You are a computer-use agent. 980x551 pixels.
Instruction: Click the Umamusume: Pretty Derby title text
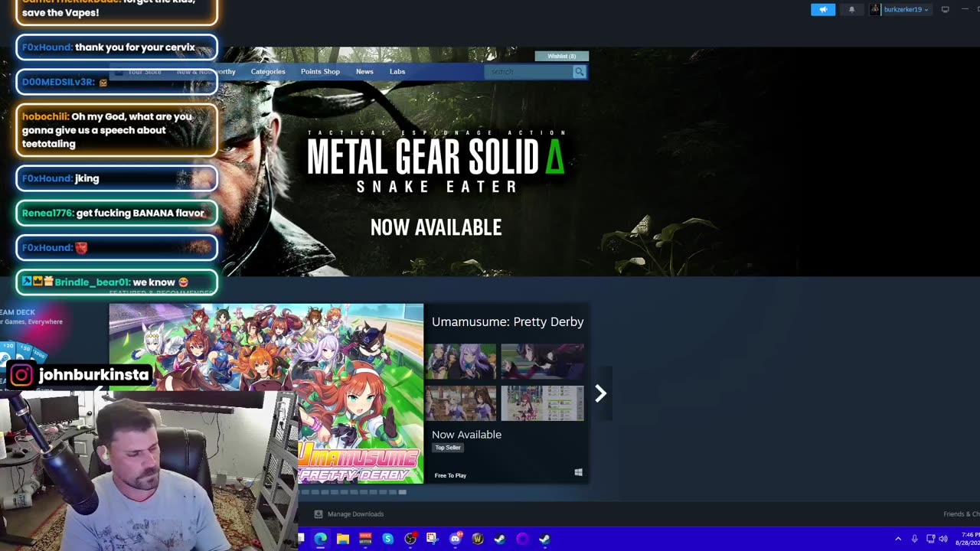click(x=508, y=322)
